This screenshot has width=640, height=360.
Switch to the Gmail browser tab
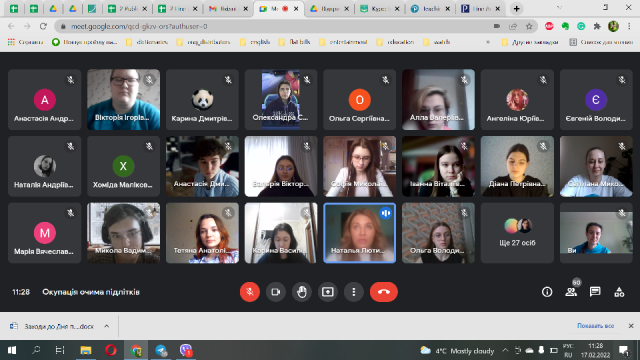pyautogui.click(x=228, y=9)
